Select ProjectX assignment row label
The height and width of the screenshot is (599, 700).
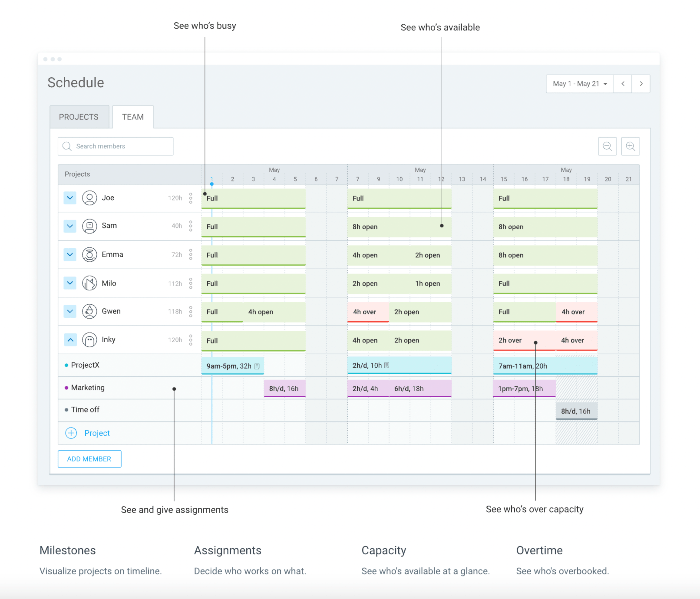point(85,365)
